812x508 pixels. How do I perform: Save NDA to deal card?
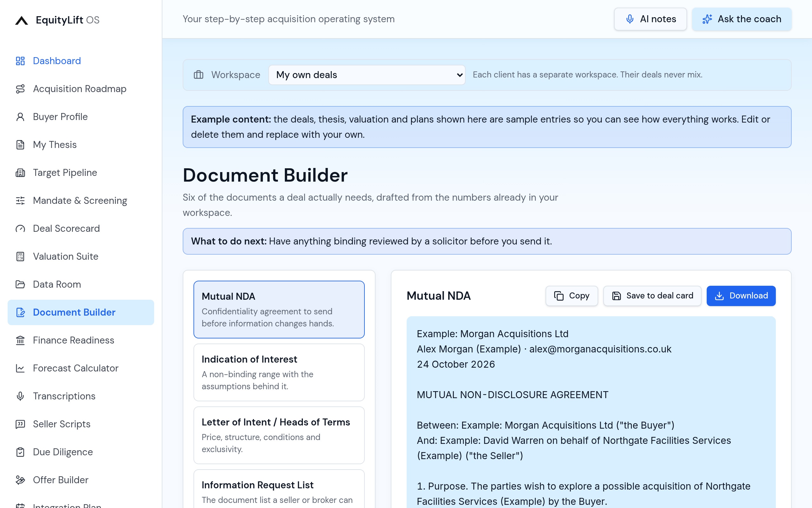[652, 296]
